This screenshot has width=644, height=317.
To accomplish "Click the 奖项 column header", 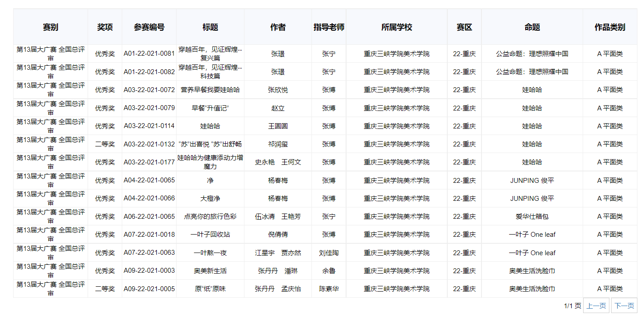I will [x=105, y=27].
